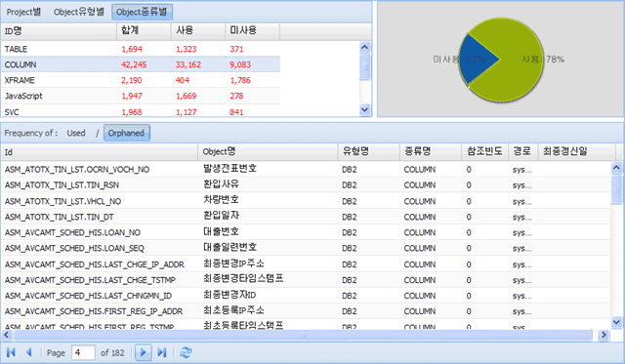Select row ASM_ATOTX_TIN_LST.OCRN_VOCH_NO
Screen dimensions: 625x364
306,169
